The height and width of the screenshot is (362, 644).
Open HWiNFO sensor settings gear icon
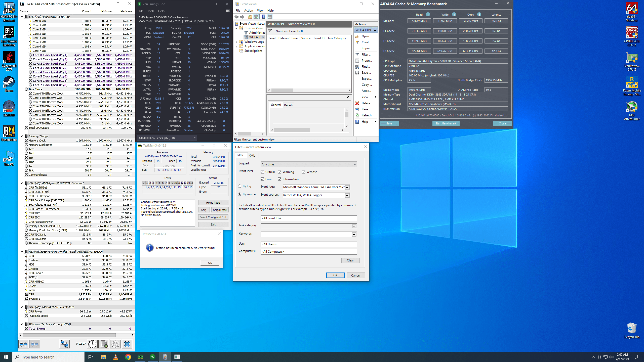click(115, 344)
